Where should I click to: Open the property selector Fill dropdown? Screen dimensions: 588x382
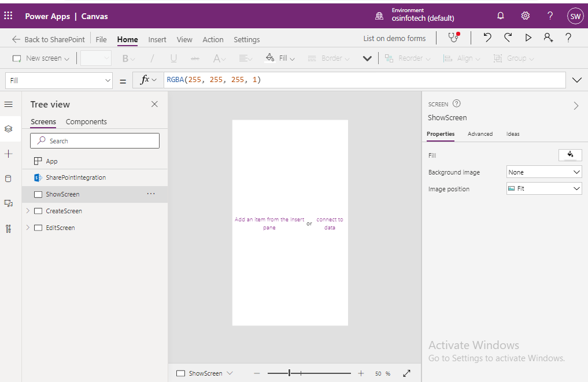59,80
